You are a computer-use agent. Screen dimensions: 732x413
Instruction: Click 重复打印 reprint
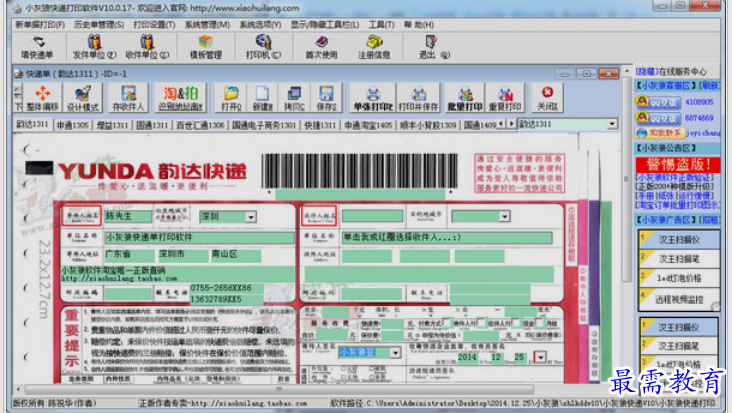coord(505,98)
